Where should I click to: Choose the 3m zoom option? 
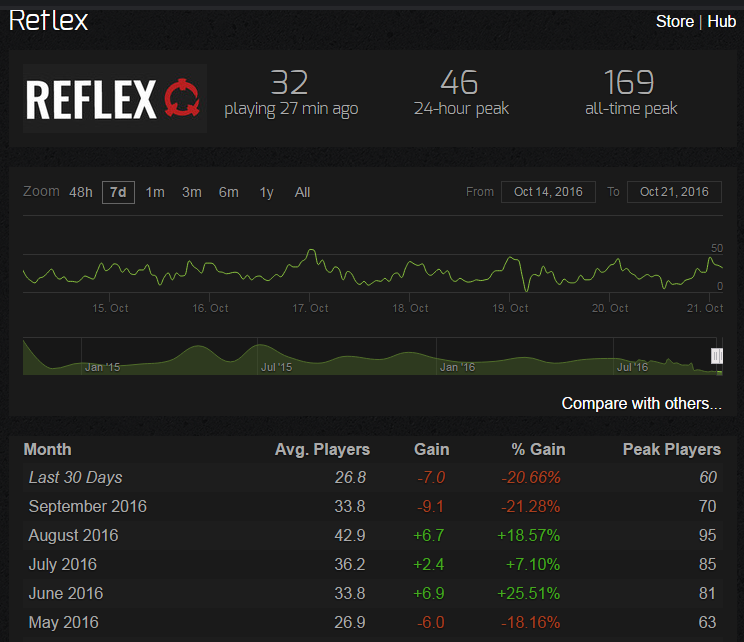tap(192, 192)
